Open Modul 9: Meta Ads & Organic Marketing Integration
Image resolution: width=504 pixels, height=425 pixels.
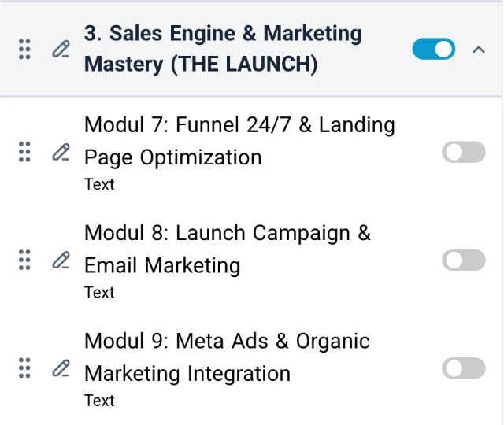[227, 357]
